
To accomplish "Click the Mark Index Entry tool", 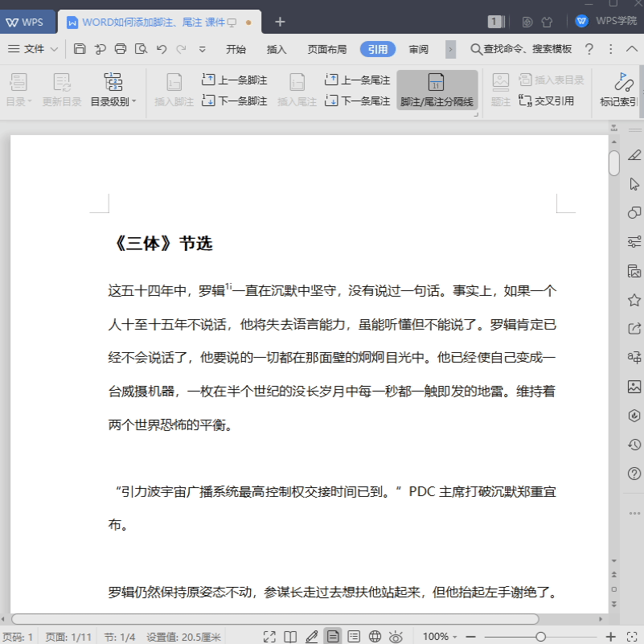I will coord(620,91).
